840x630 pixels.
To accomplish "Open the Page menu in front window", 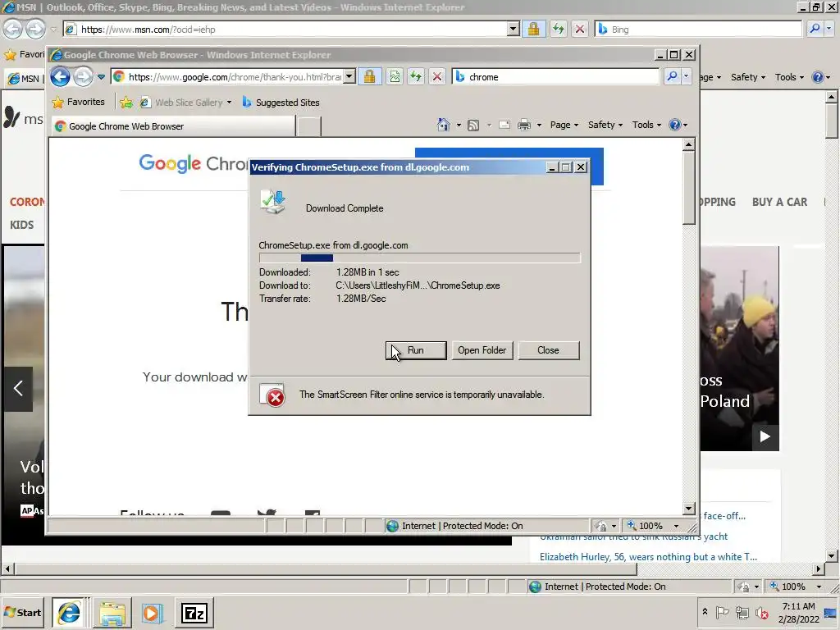I will click(x=564, y=125).
